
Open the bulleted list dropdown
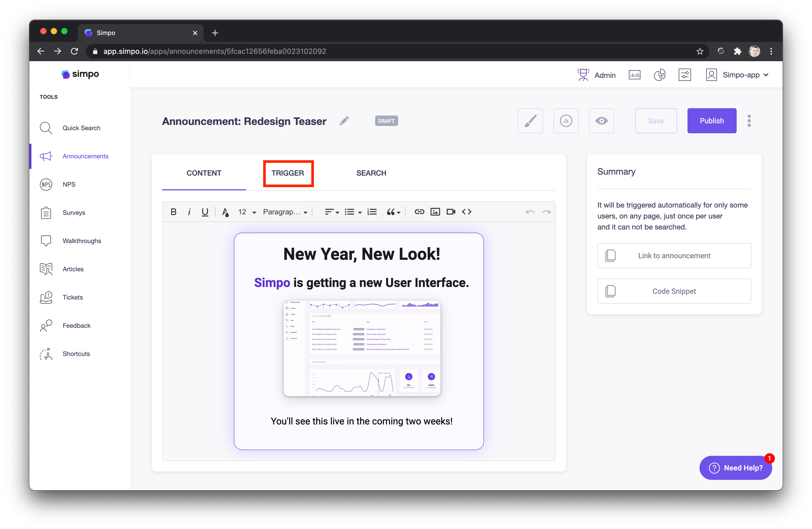pos(353,212)
